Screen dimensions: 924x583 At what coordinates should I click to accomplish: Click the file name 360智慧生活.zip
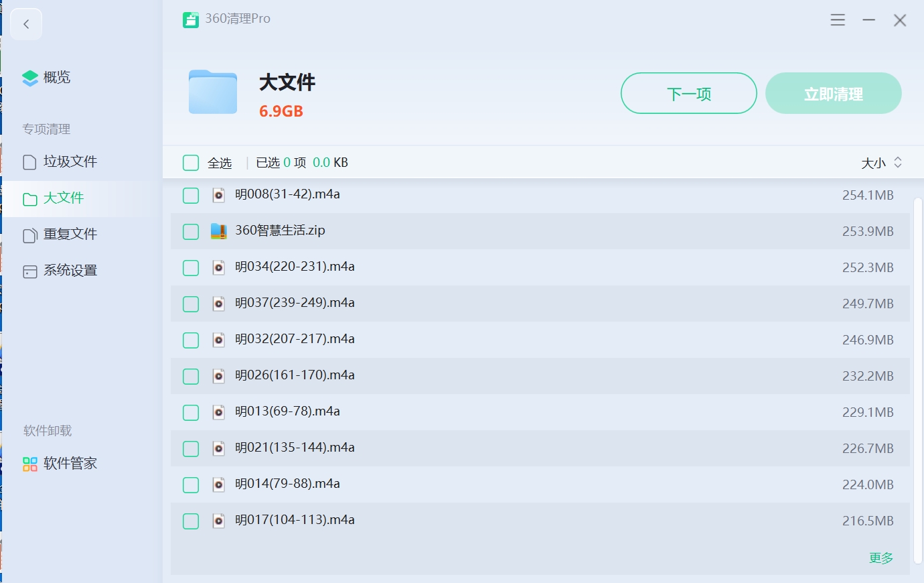(281, 231)
